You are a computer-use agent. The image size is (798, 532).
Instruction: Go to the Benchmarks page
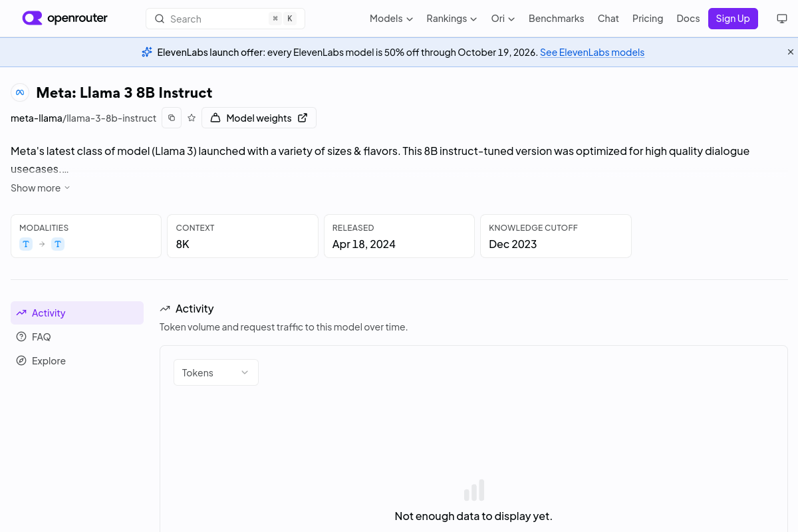point(556,19)
